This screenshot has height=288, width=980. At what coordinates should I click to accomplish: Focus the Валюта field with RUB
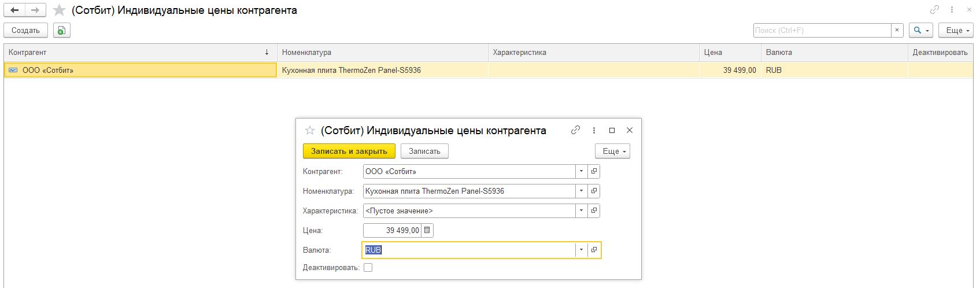pyautogui.click(x=469, y=250)
